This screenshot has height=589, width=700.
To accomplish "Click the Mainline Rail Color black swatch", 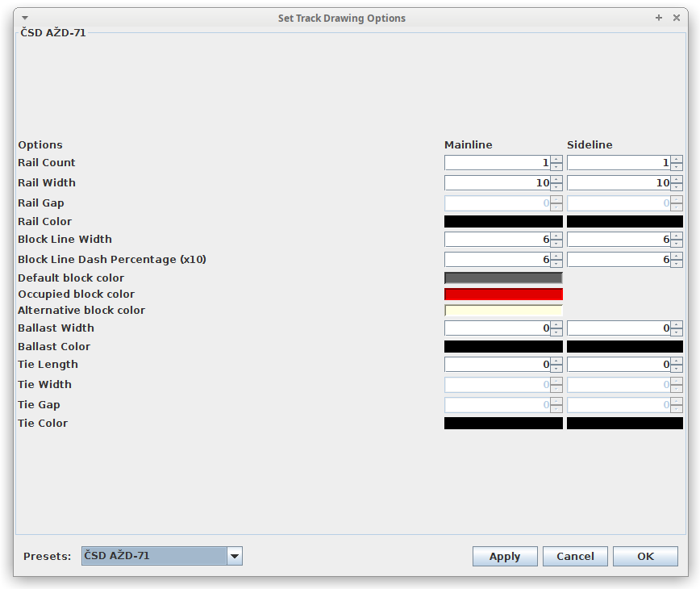I will pyautogui.click(x=503, y=221).
